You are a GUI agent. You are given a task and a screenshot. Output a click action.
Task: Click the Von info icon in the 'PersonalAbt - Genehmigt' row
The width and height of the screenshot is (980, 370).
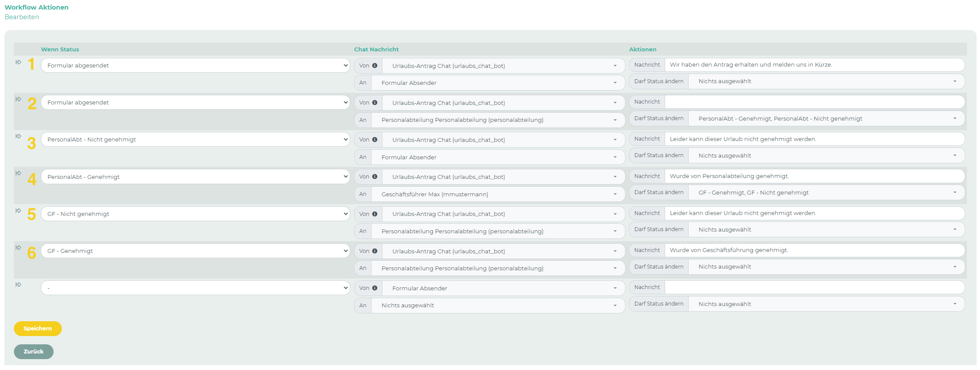coord(375,177)
